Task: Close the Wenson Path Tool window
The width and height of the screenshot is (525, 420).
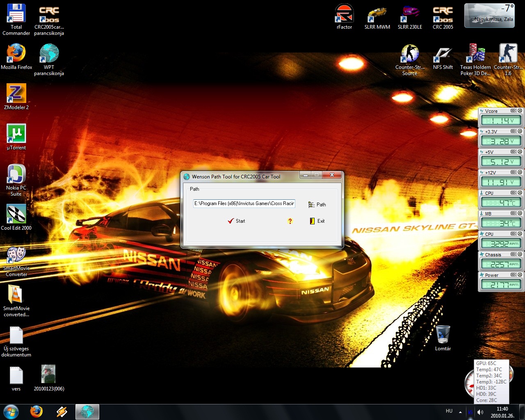Action: (x=332, y=175)
